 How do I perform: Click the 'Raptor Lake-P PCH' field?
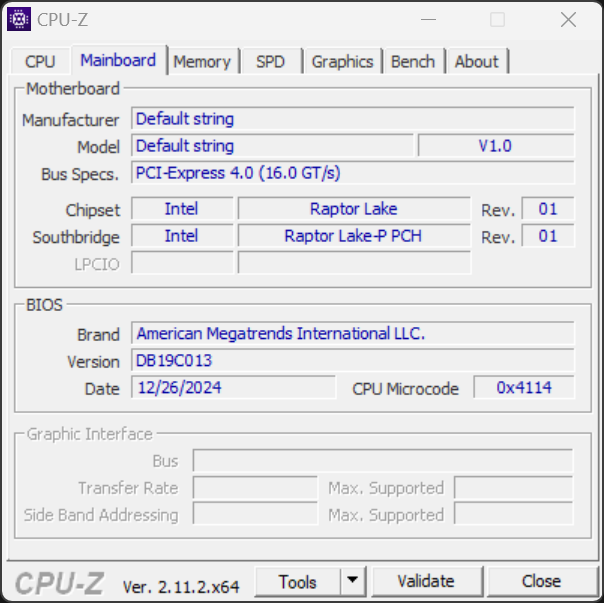[x=354, y=236]
